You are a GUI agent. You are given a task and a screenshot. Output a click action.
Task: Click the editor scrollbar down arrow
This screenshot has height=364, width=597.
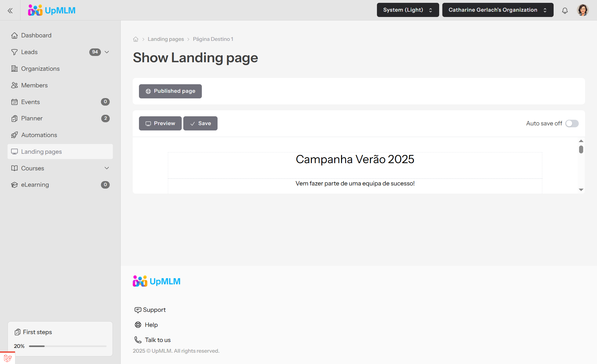pos(581,190)
